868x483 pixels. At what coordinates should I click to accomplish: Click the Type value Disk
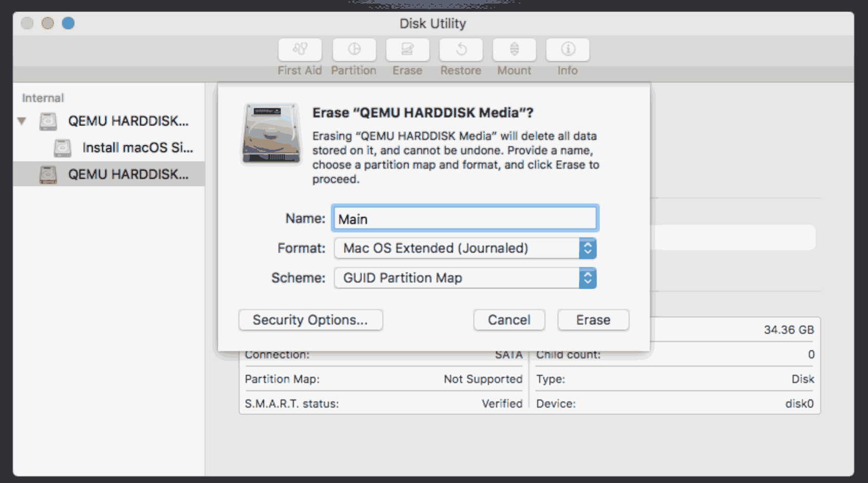[803, 379]
